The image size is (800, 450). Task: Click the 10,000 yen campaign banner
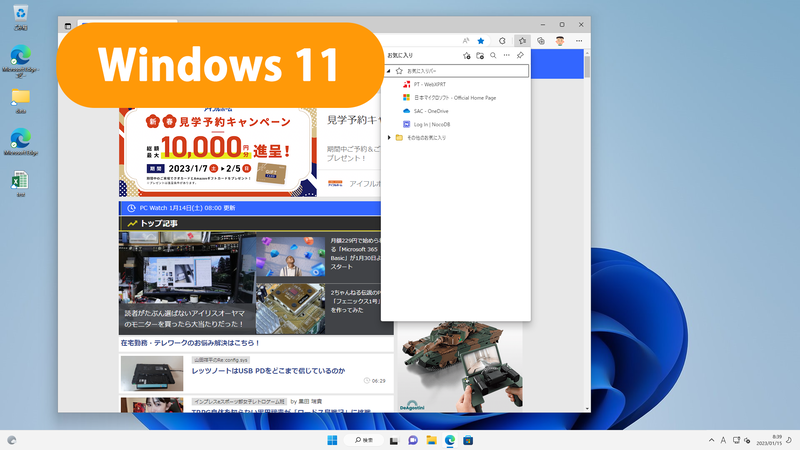(218, 152)
